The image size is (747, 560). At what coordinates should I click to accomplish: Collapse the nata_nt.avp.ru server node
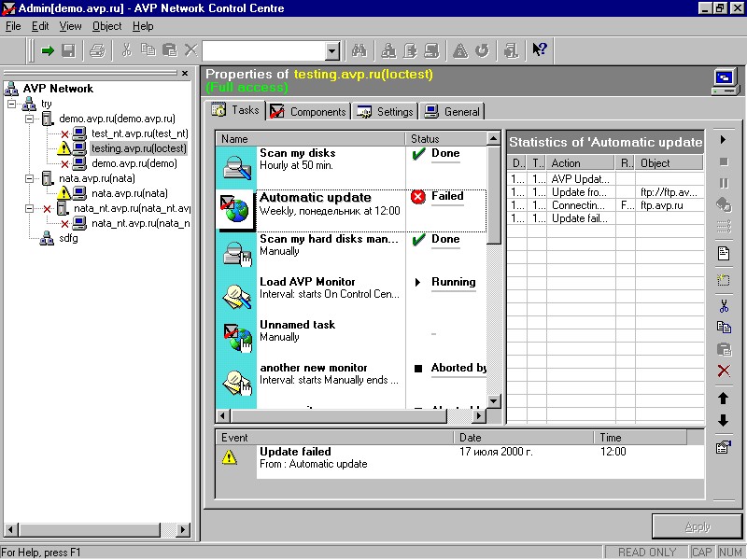[x=29, y=208]
